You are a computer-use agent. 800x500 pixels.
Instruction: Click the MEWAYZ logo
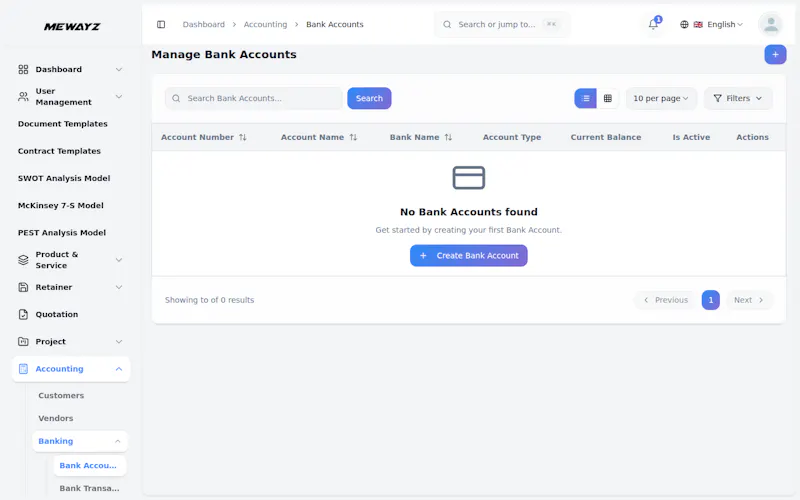pos(72,27)
